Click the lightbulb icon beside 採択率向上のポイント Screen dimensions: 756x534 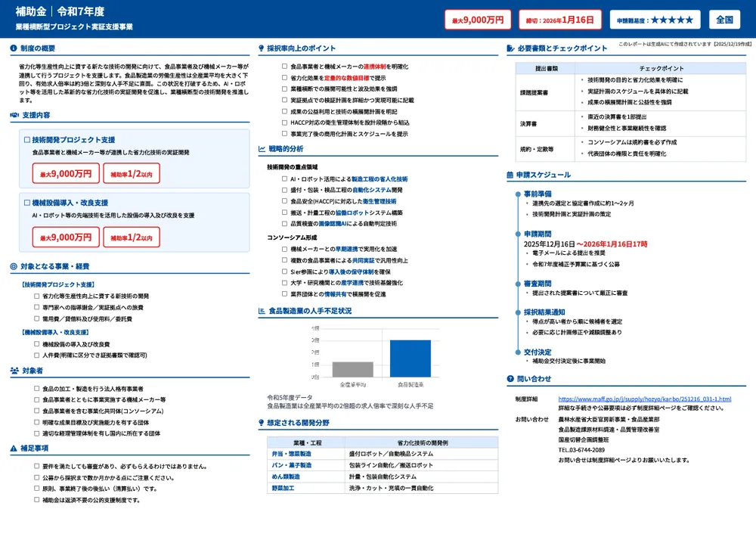pyautogui.click(x=262, y=48)
